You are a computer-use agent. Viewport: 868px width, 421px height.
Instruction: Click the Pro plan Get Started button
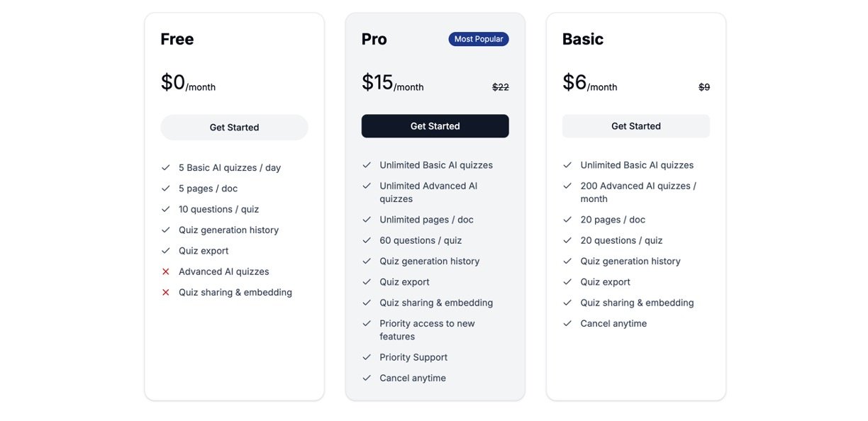tap(435, 126)
